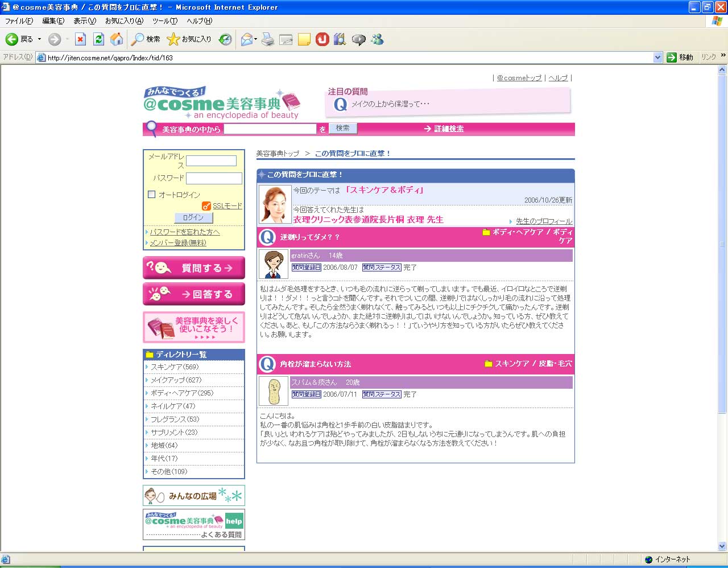
Task: Open スキンケア(569) directory item
Action: point(175,367)
